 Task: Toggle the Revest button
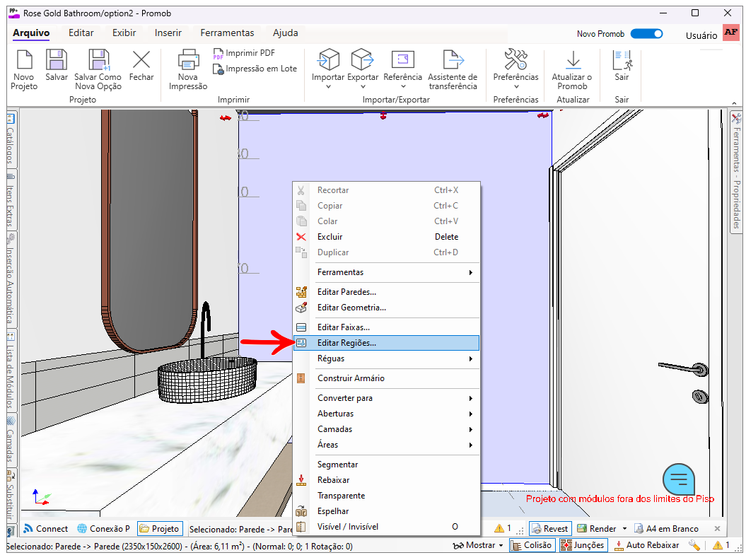(550, 529)
